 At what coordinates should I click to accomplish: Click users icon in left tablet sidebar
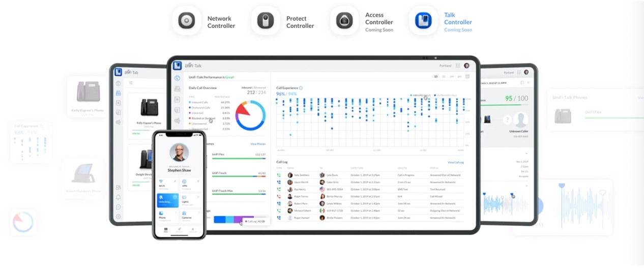click(x=118, y=188)
